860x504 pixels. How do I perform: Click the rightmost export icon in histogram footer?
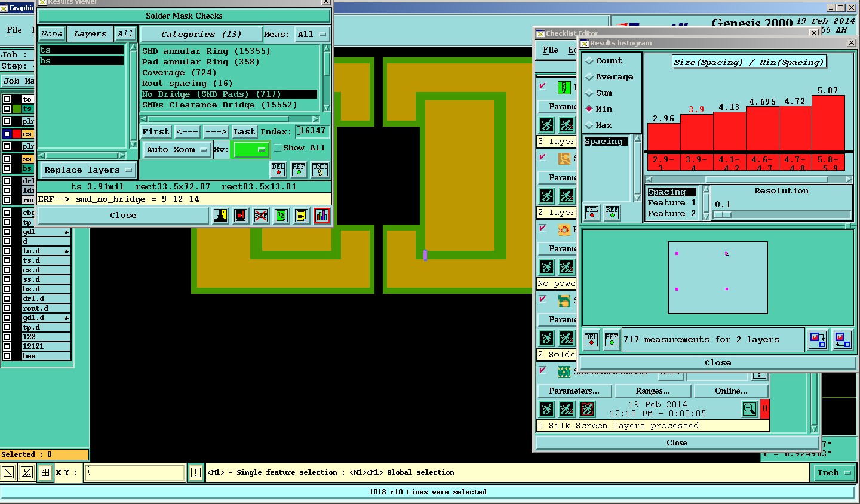842,340
